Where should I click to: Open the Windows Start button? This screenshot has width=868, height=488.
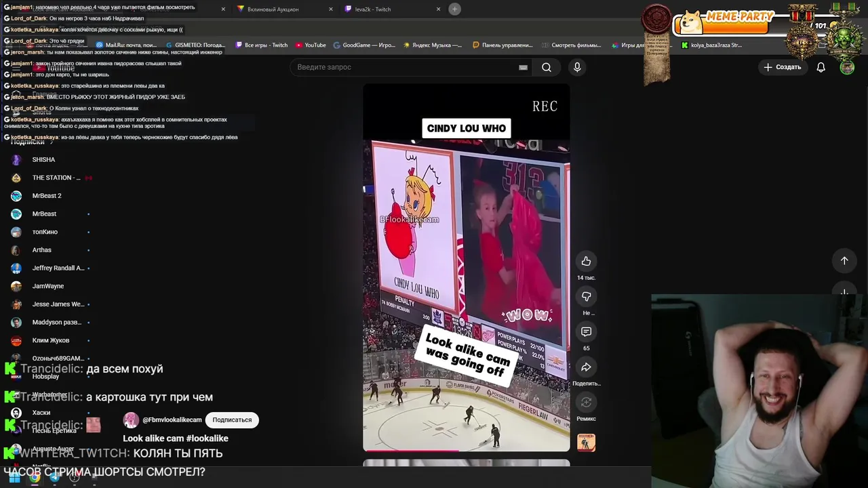coord(14,478)
